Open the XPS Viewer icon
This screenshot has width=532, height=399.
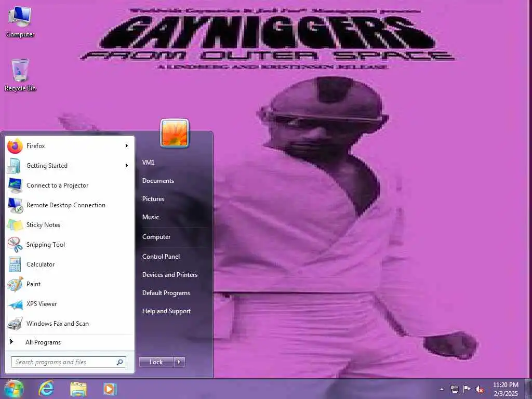pyautogui.click(x=15, y=304)
